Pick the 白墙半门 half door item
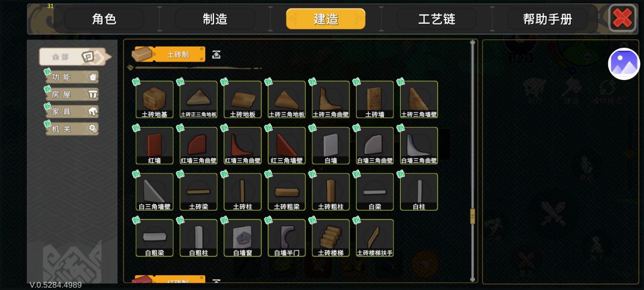 tap(287, 238)
